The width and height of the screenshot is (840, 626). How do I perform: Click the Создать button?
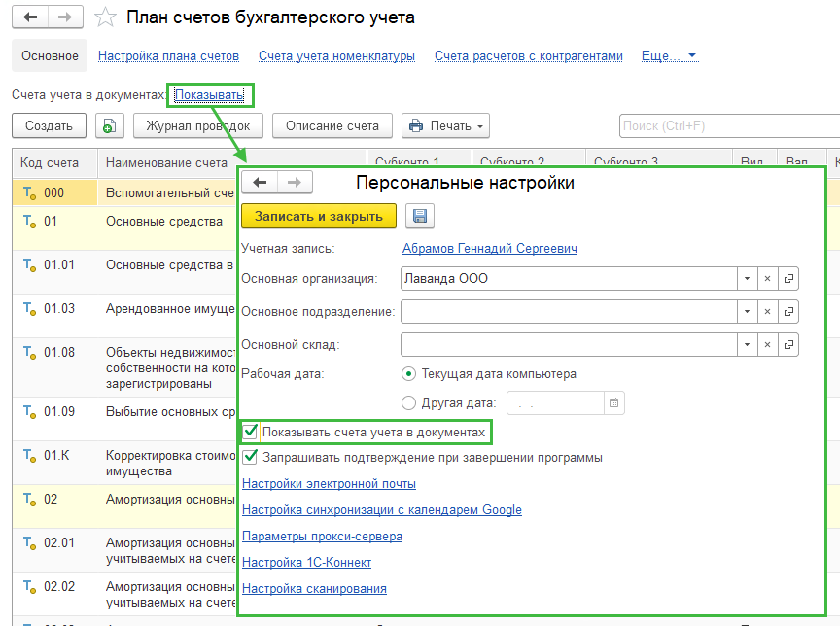pyautogui.click(x=50, y=125)
